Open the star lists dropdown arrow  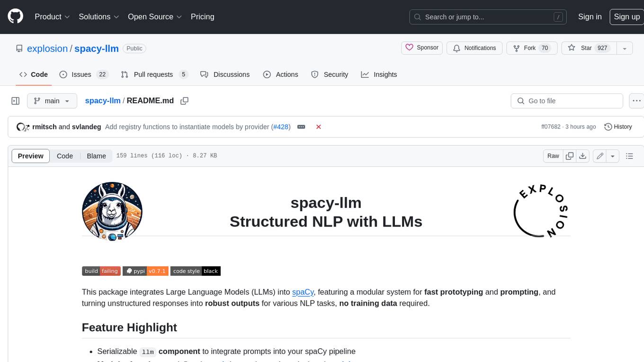[x=625, y=48]
